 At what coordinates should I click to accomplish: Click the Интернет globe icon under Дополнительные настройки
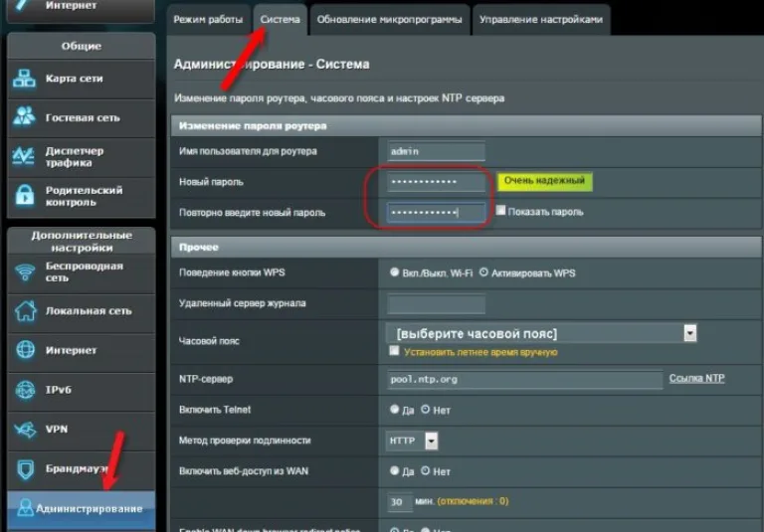[25, 350]
